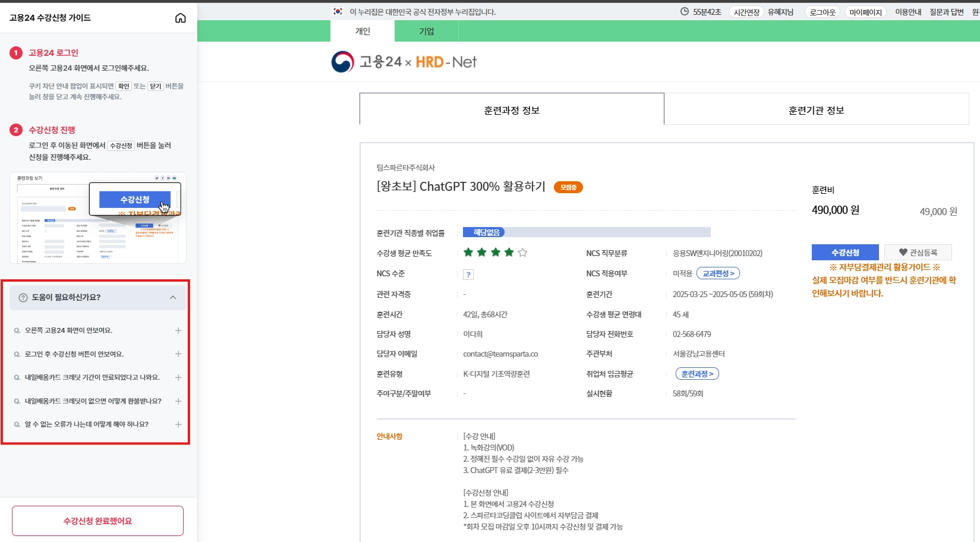Click the email contact@teamsparta.co
Image resolution: width=980 pixels, height=542 pixels.
pyautogui.click(x=500, y=354)
